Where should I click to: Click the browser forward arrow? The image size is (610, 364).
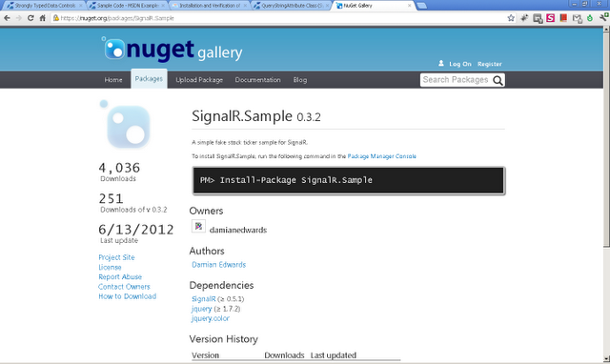click(19, 18)
